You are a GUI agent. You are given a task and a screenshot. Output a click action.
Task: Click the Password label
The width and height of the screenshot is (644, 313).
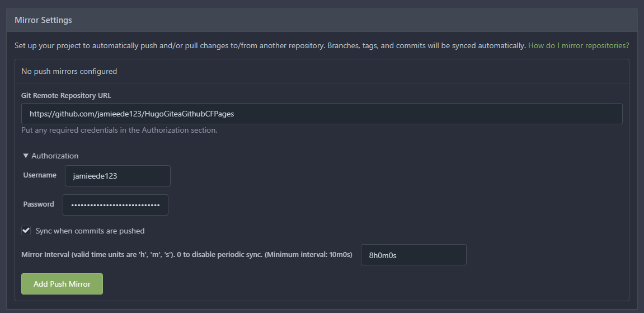coord(39,204)
